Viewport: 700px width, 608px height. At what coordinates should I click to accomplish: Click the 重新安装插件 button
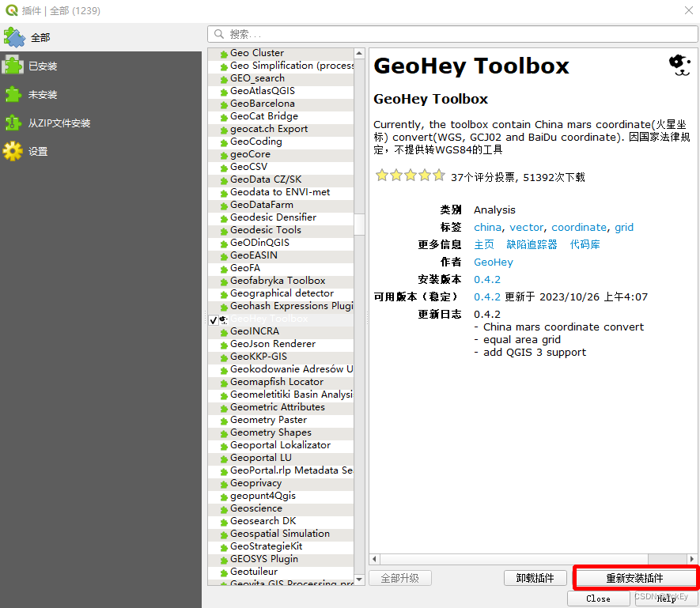point(634,577)
